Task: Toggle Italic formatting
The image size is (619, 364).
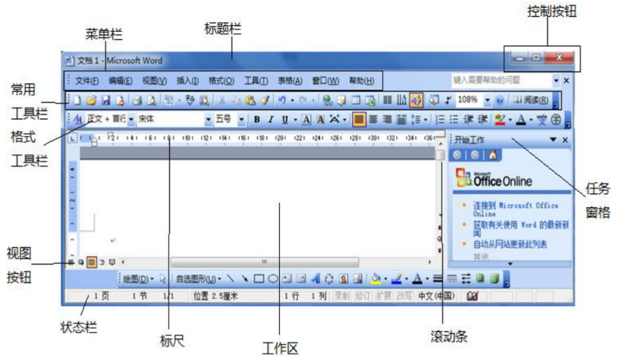Action: [270, 119]
